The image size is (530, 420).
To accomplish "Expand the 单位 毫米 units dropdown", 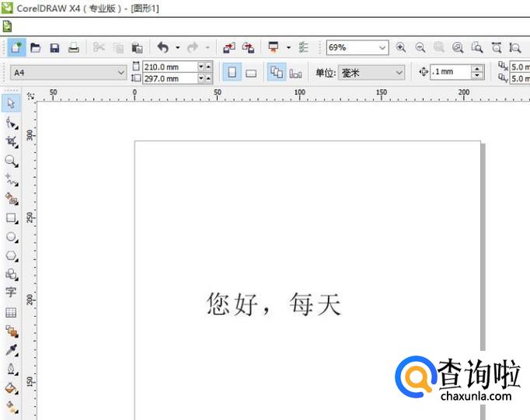I will [399, 73].
